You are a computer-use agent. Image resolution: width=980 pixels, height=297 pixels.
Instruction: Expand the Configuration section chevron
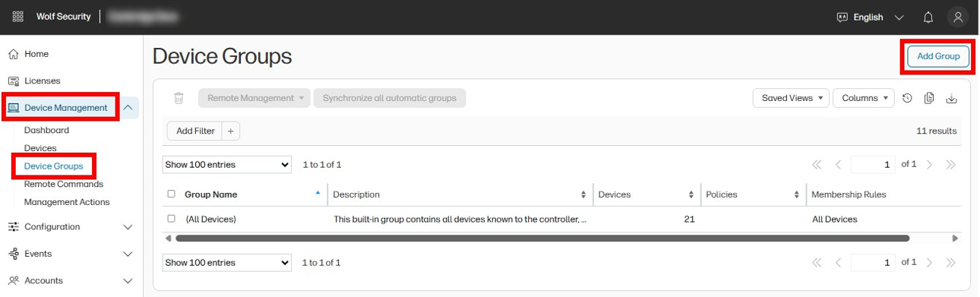[x=128, y=227]
